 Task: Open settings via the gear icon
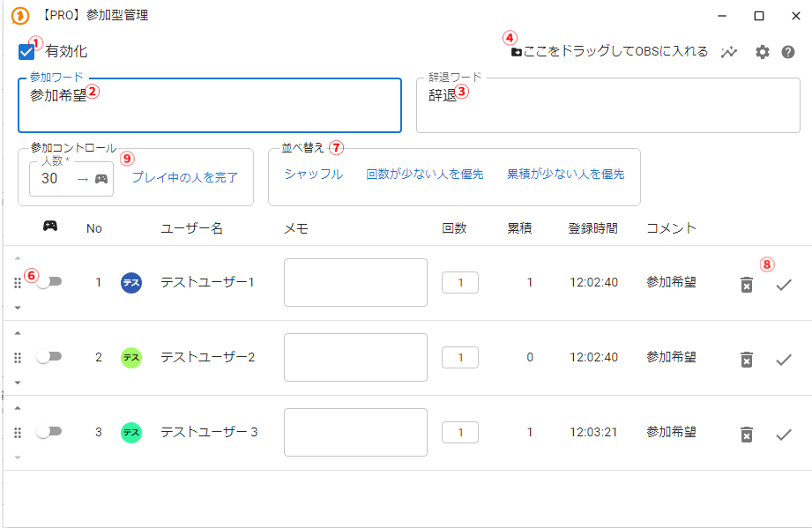click(x=763, y=52)
